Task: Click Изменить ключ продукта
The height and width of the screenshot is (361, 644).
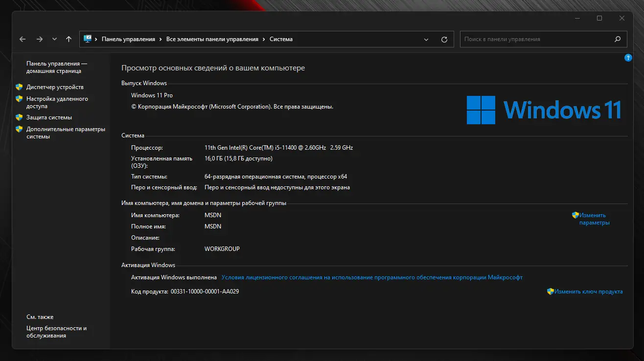Action: pyautogui.click(x=589, y=292)
